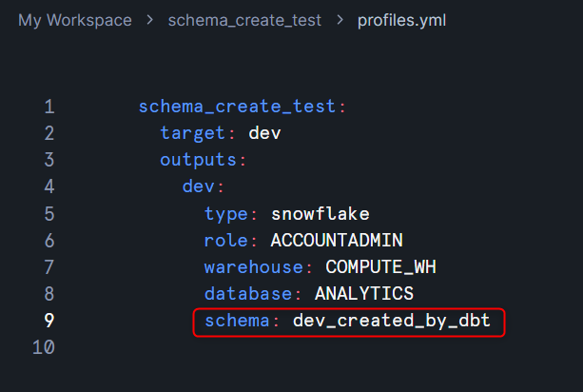
Task: Select line number 4 in gutter
Action: [x=49, y=186]
